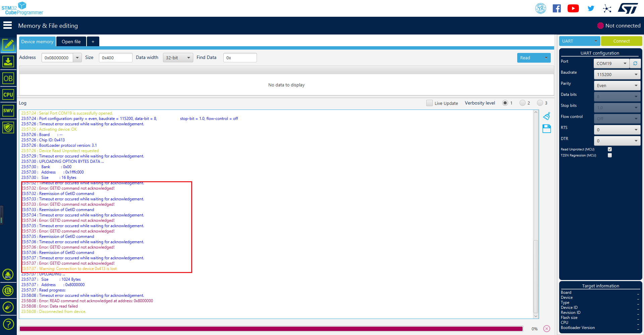Image resolution: width=644 pixels, height=335 pixels.
Task: Open the YouTube link icon
Action: pyautogui.click(x=573, y=8)
